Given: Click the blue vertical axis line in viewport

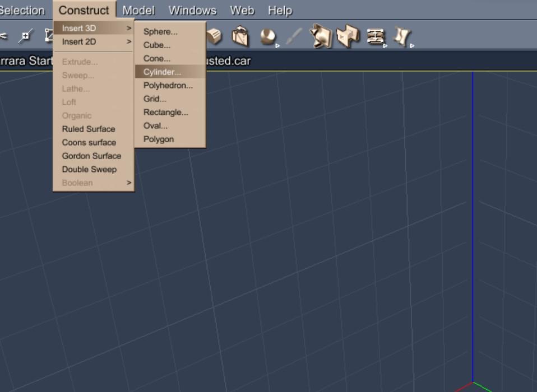Looking at the screenshot, I should (473, 226).
